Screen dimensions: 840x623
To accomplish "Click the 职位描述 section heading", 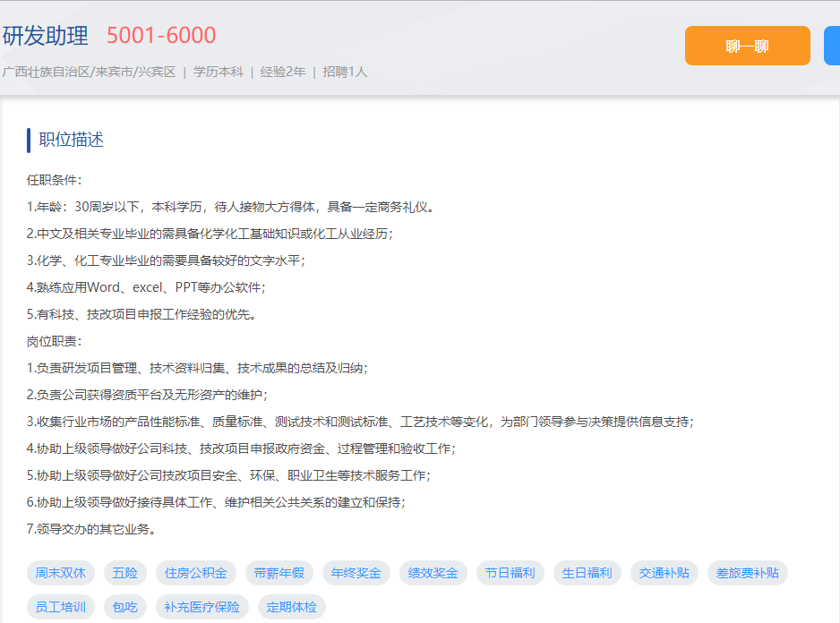I will point(71,140).
